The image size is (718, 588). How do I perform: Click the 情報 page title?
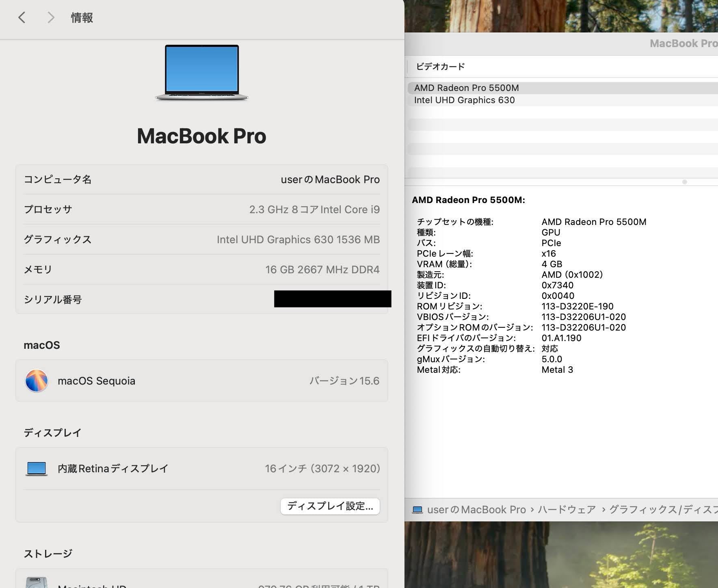click(82, 17)
